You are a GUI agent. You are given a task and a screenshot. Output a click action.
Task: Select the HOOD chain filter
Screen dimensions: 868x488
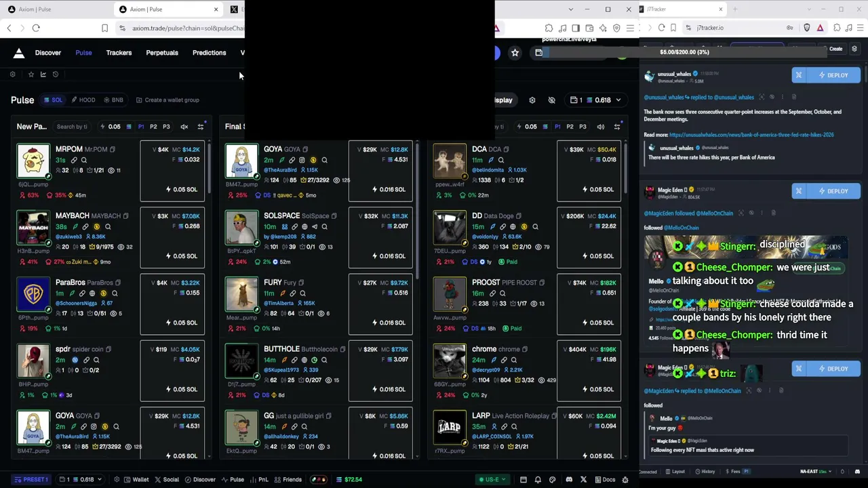pyautogui.click(x=83, y=100)
